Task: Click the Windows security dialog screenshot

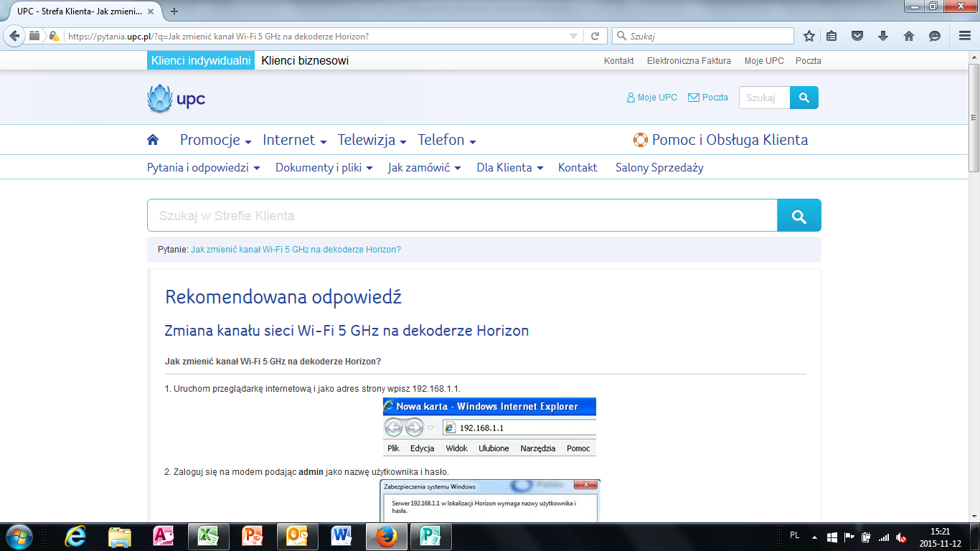Action: pos(490,501)
